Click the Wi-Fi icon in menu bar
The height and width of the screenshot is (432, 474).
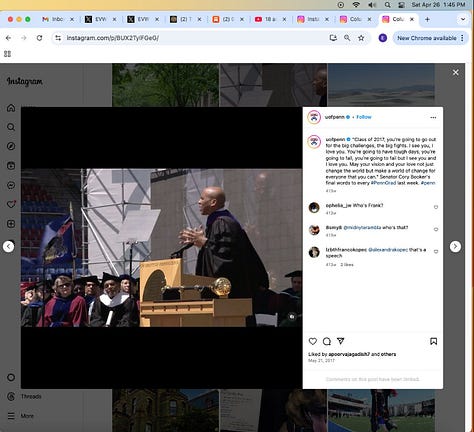(x=356, y=5)
